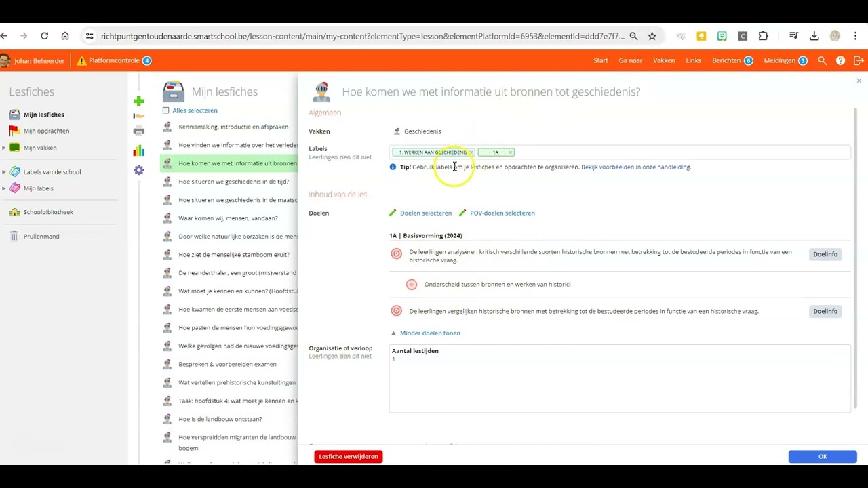Click the Platformcontrole link text
This screenshot has height=488, width=868.
point(114,60)
